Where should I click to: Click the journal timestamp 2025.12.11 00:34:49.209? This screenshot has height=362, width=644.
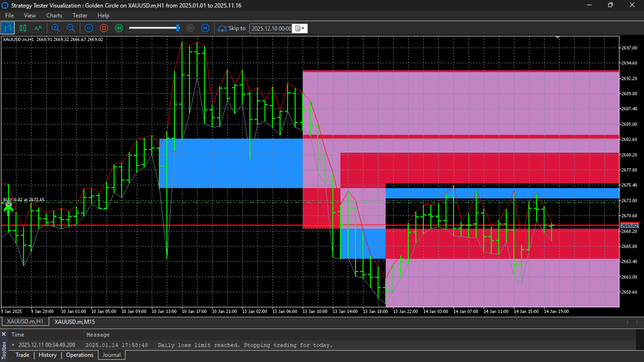click(47, 345)
